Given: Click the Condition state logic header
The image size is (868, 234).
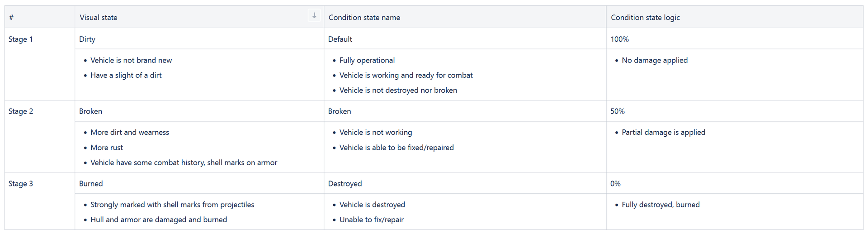Looking at the screenshot, I should click(645, 18).
